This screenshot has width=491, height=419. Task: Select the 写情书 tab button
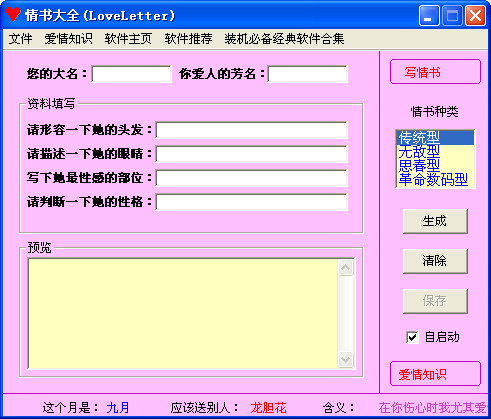[435, 72]
